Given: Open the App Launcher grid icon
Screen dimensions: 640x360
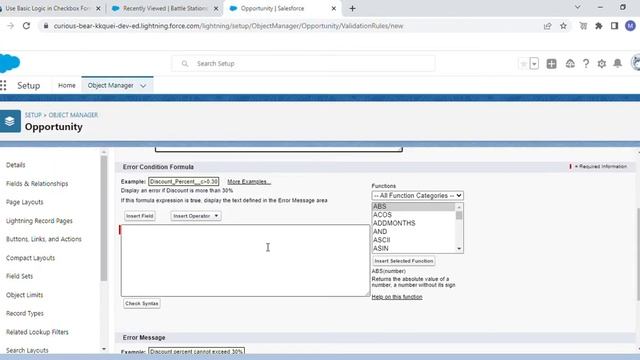Looking at the screenshot, I should pyautogui.click(x=3, y=85).
